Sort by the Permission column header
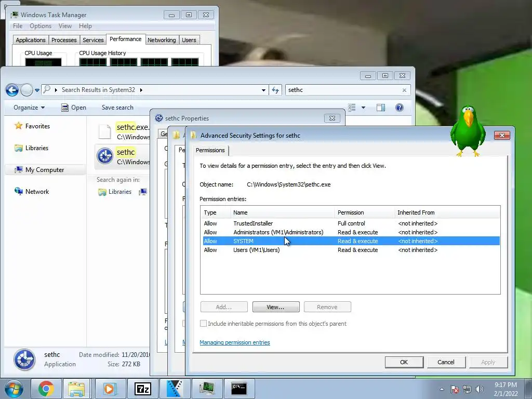 tap(364, 212)
